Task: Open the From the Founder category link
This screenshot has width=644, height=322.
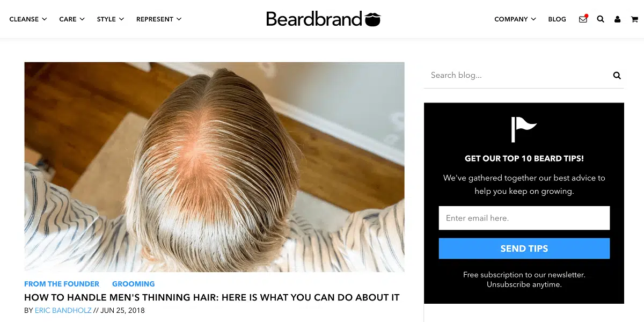Action: 62,284
